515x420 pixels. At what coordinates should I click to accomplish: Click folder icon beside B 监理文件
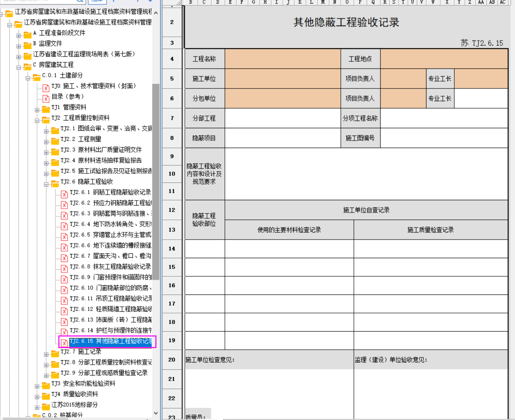coord(27,45)
